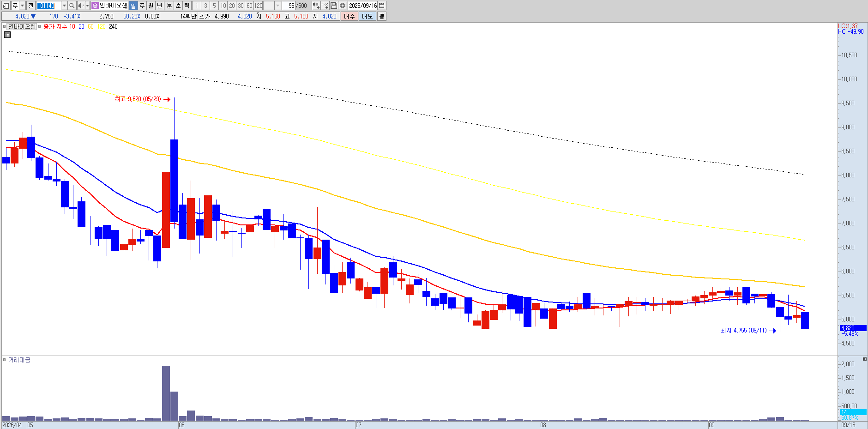Open the 주 market type dropdown arrow
This screenshot has height=429, width=868.
tap(22, 6)
